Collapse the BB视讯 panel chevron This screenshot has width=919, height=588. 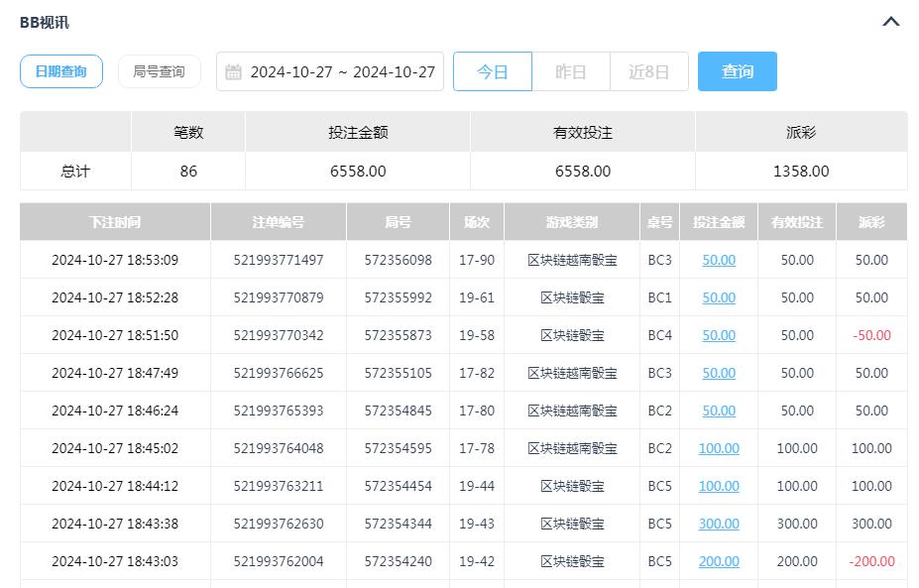(x=889, y=21)
